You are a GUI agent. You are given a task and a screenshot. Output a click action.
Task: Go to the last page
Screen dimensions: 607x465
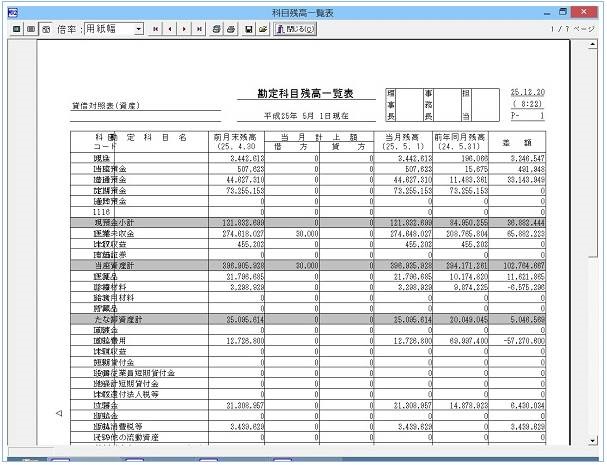tap(199, 29)
